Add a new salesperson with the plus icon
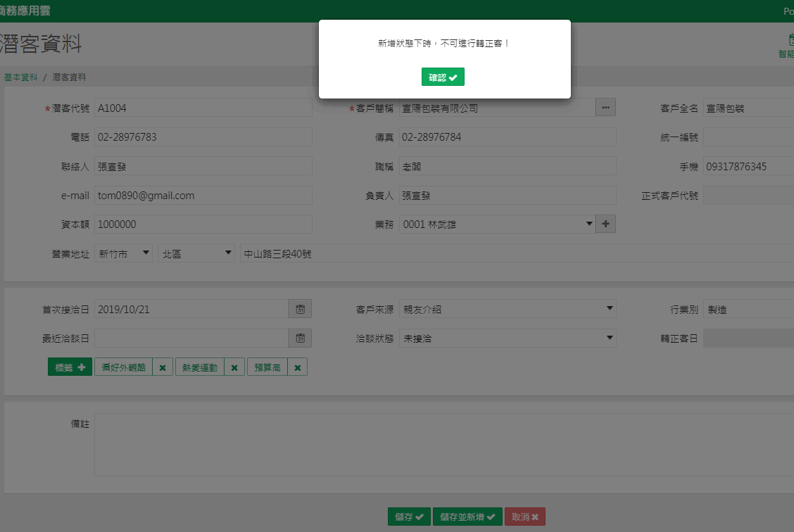 click(x=605, y=224)
